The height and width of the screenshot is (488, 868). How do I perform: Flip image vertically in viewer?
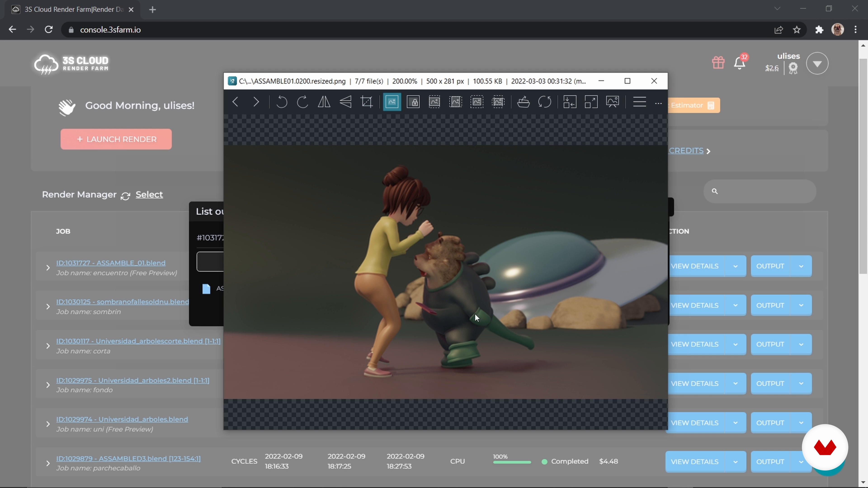point(345,102)
